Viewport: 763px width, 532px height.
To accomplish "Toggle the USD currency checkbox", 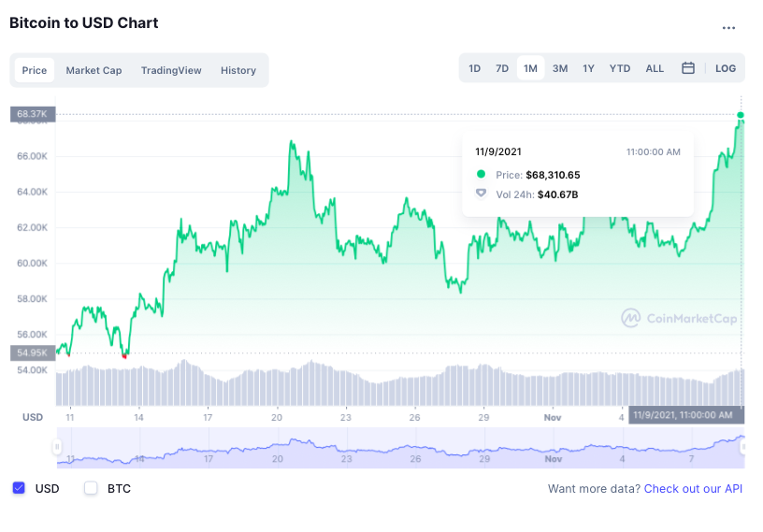I will pos(19,488).
